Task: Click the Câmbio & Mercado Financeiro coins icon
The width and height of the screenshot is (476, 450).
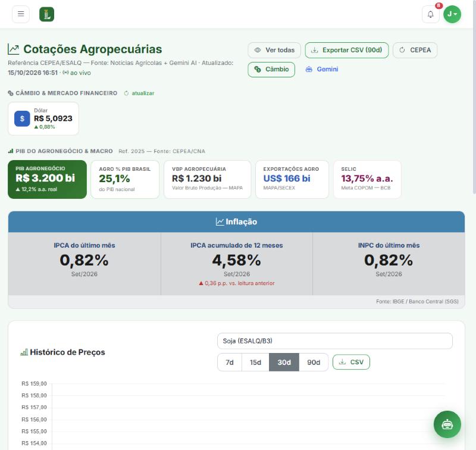Action: 11,93
